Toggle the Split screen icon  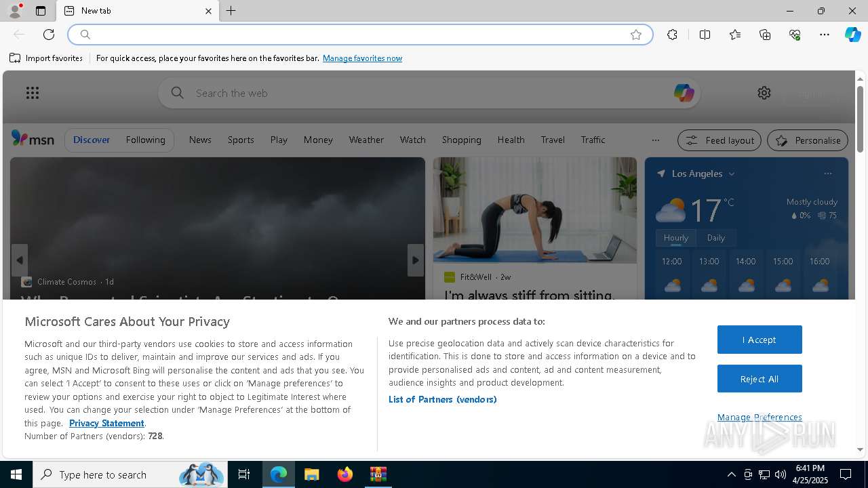pyautogui.click(x=705, y=35)
